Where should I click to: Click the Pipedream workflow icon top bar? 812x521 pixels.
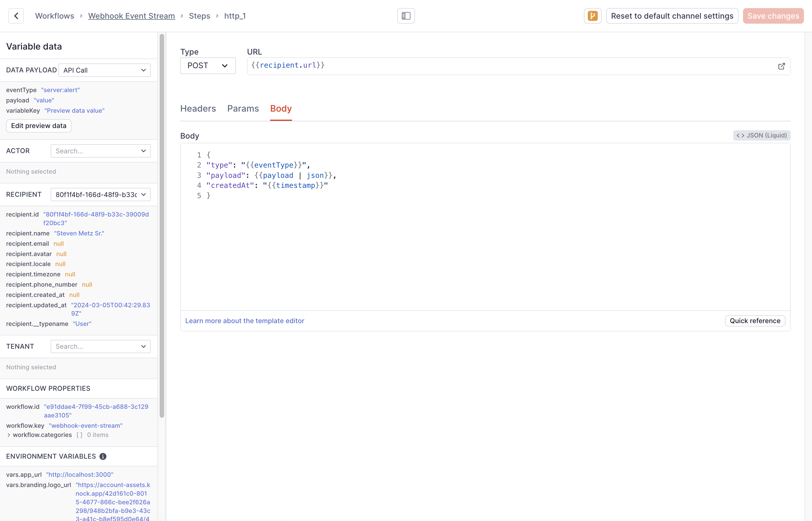click(593, 15)
